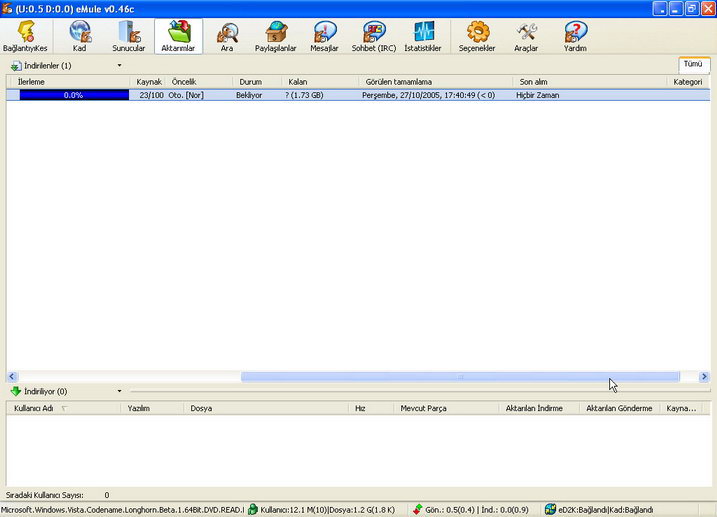This screenshot has height=517, width=717.
Task: Select the 23/100 source count cell
Action: (x=151, y=95)
